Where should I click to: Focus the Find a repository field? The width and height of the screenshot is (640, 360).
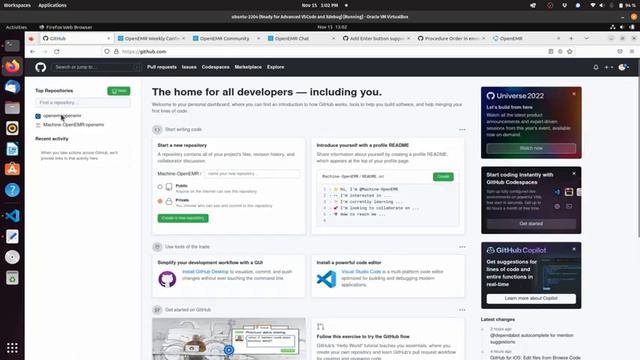83,103
